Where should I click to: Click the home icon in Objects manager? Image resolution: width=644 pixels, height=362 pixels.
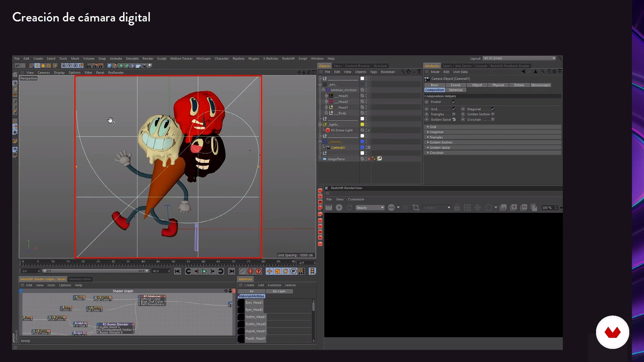click(x=408, y=72)
